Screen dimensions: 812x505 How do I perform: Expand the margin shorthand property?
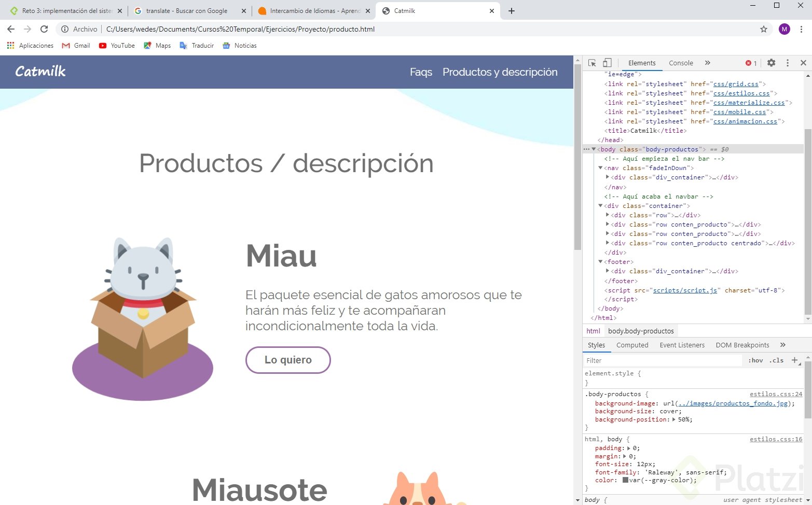[x=625, y=456]
